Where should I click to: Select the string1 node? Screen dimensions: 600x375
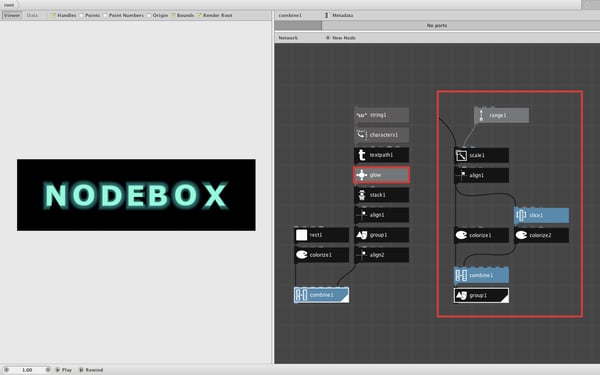click(382, 115)
